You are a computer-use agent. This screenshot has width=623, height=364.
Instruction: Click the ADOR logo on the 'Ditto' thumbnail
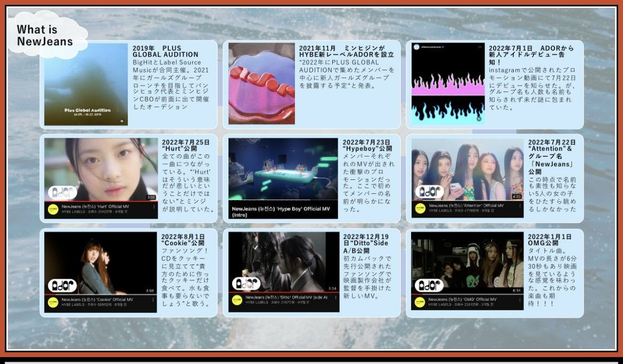[x=247, y=284]
